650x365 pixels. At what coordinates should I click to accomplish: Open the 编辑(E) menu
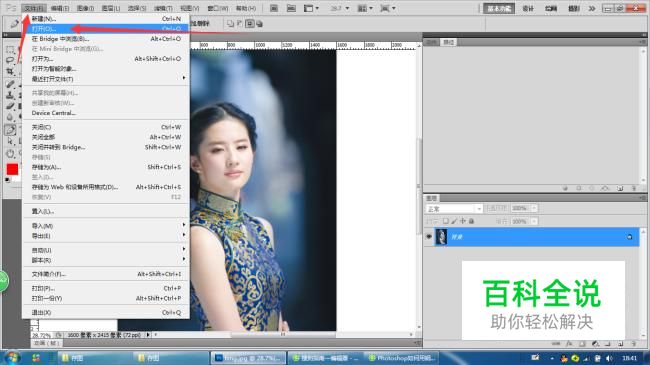click(60, 8)
